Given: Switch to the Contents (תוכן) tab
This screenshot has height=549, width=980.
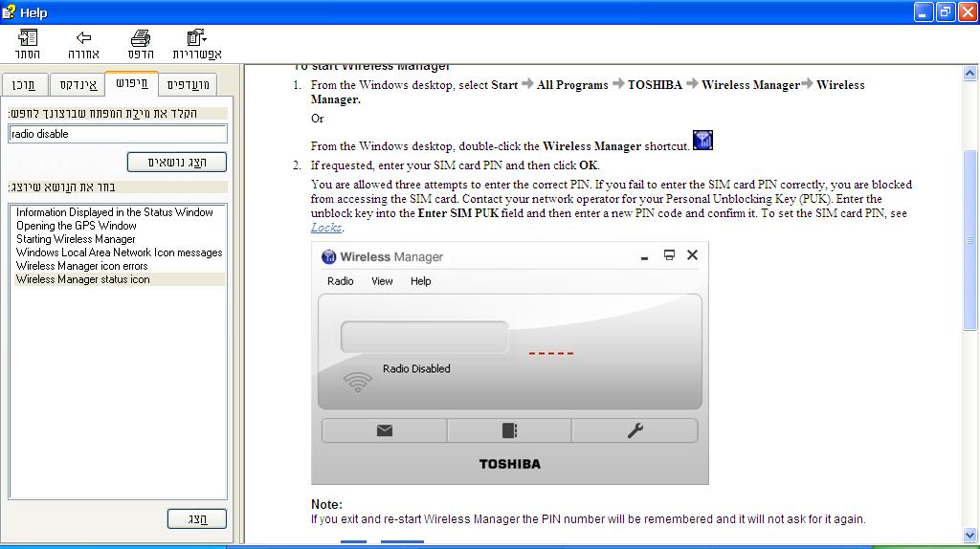Looking at the screenshot, I should [x=24, y=85].
